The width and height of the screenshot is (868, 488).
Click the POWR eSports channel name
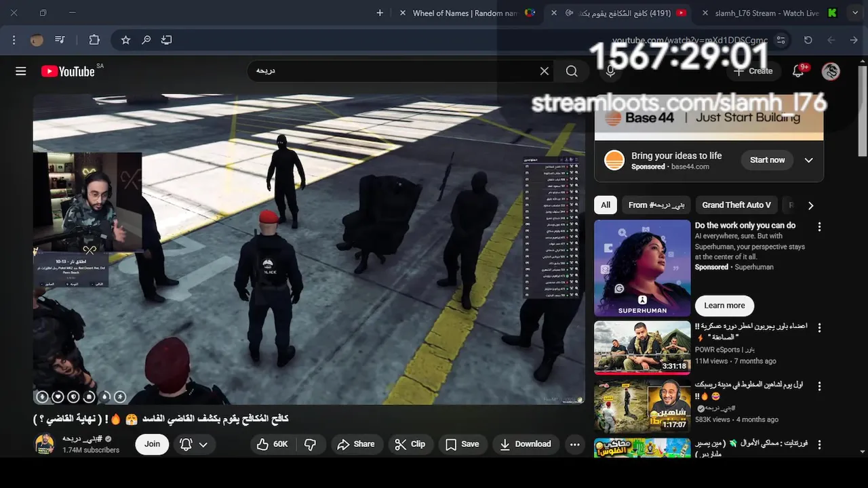tap(725, 350)
